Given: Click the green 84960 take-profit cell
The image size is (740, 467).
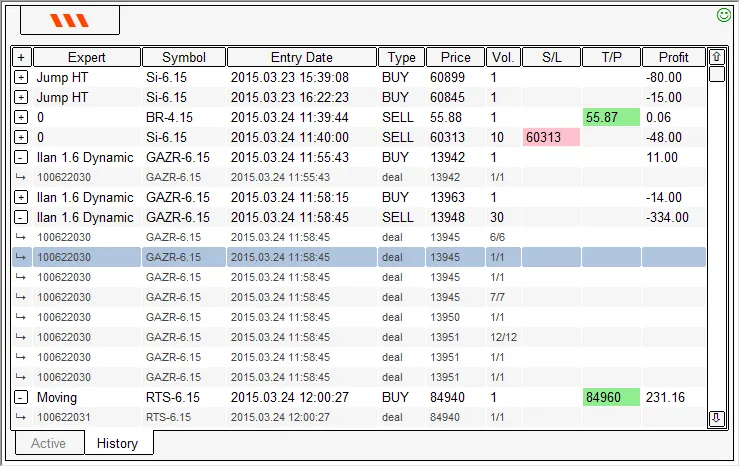Looking at the screenshot, I should 610,397.
